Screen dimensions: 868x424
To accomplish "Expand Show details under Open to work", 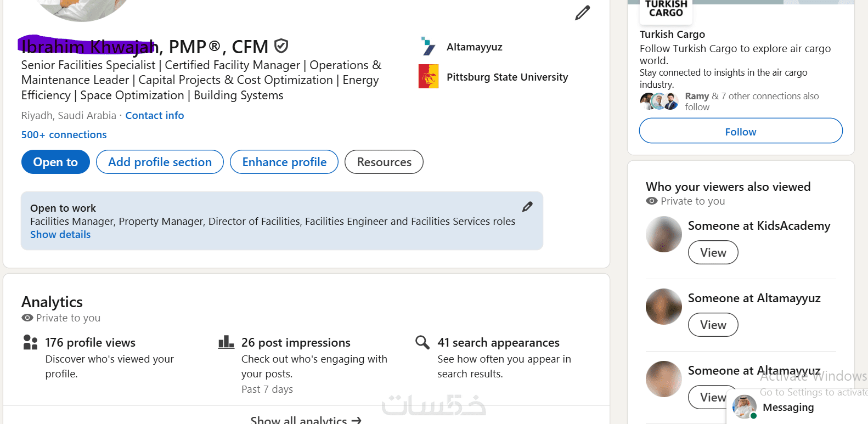I will tap(60, 235).
